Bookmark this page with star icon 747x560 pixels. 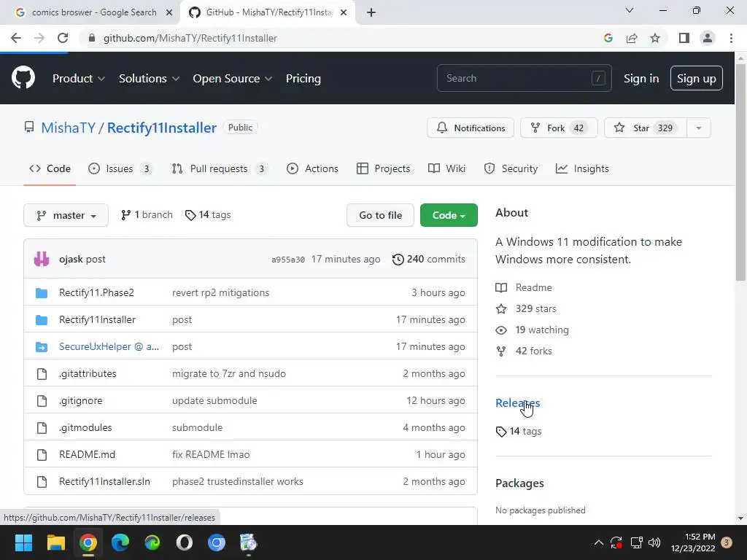pyautogui.click(x=655, y=38)
